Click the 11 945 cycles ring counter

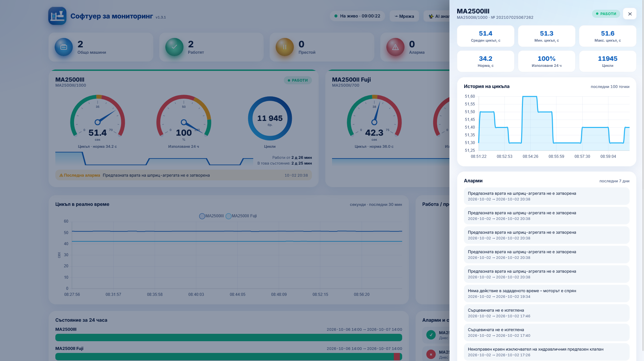(x=270, y=118)
